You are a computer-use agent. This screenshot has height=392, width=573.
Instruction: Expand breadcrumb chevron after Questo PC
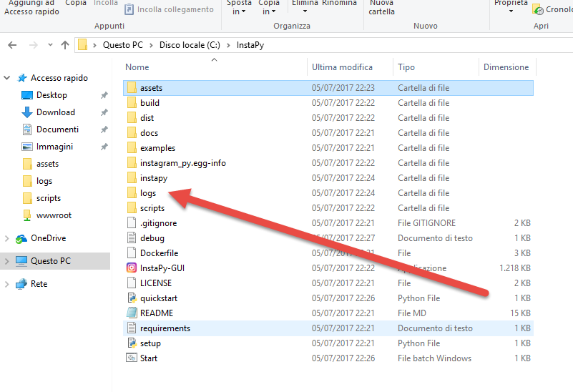(x=150, y=45)
